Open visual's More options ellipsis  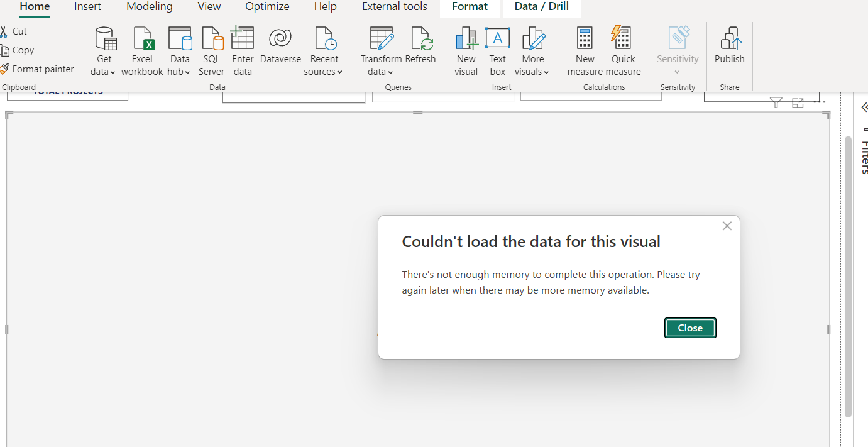[x=819, y=101]
